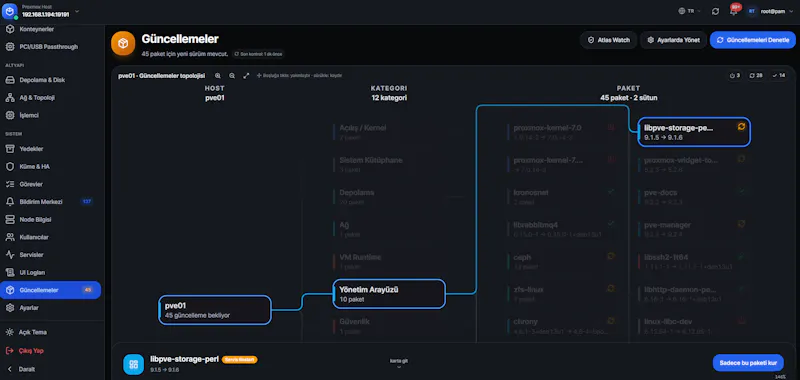800x380 pixels.
Task: Select the pve01 host node
Action: click(215, 310)
